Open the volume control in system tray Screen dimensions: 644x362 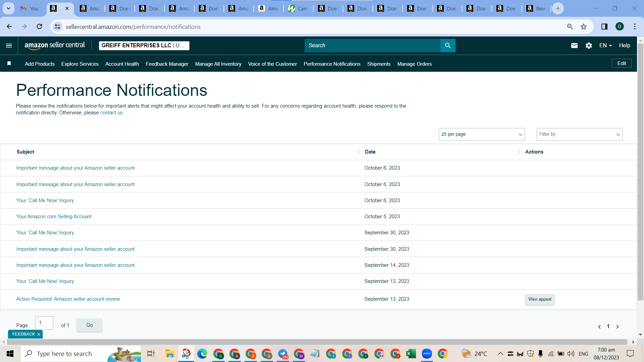point(571,354)
